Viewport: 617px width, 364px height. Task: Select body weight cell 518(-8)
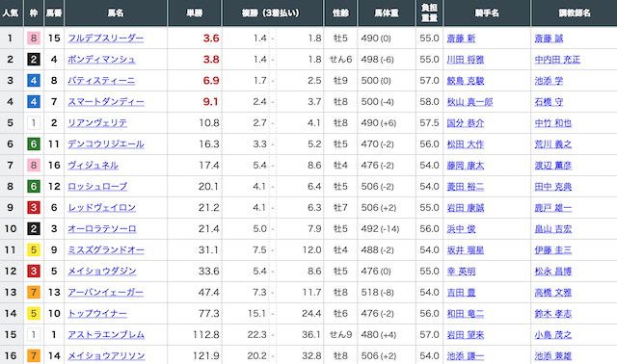[377, 293]
